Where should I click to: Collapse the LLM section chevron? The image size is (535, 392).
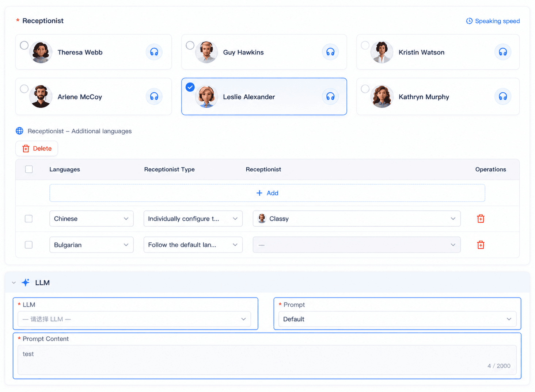point(14,283)
